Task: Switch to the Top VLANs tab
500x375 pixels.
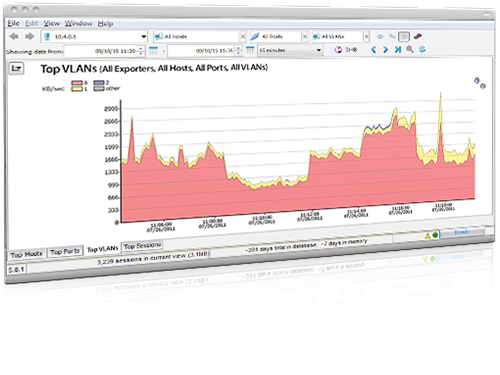Action: (x=102, y=249)
